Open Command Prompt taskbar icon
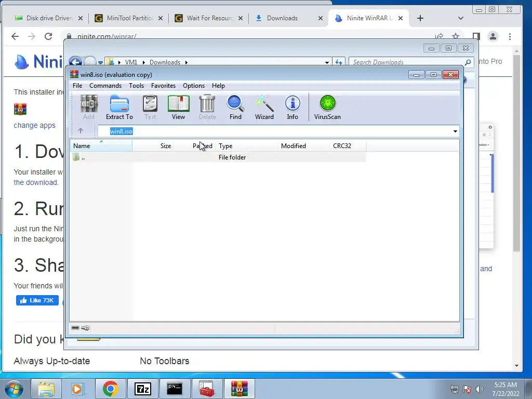Image resolution: width=532 pixels, height=399 pixels. pos(175,389)
